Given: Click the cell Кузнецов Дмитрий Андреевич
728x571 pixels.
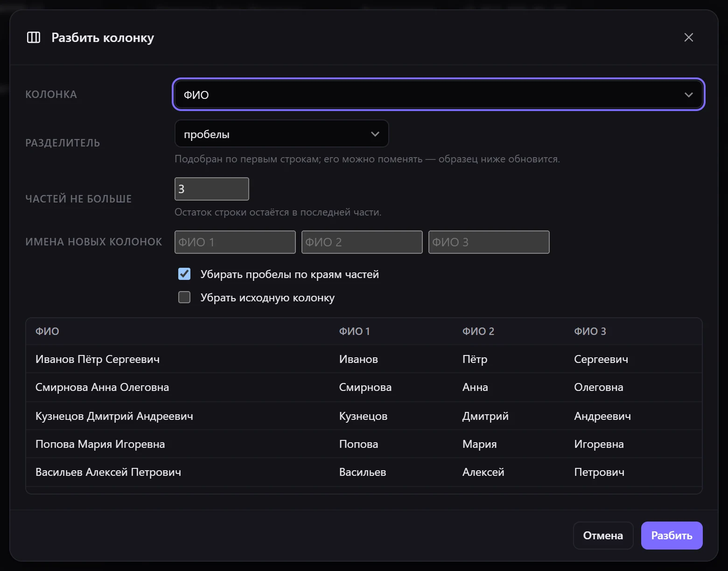Looking at the screenshot, I should [114, 416].
